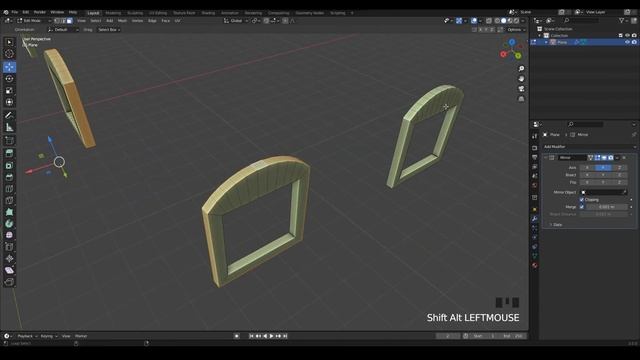Viewport: 640px width, 360px height.
Task: Select the Smooth tool
Action: click(9, 235)
